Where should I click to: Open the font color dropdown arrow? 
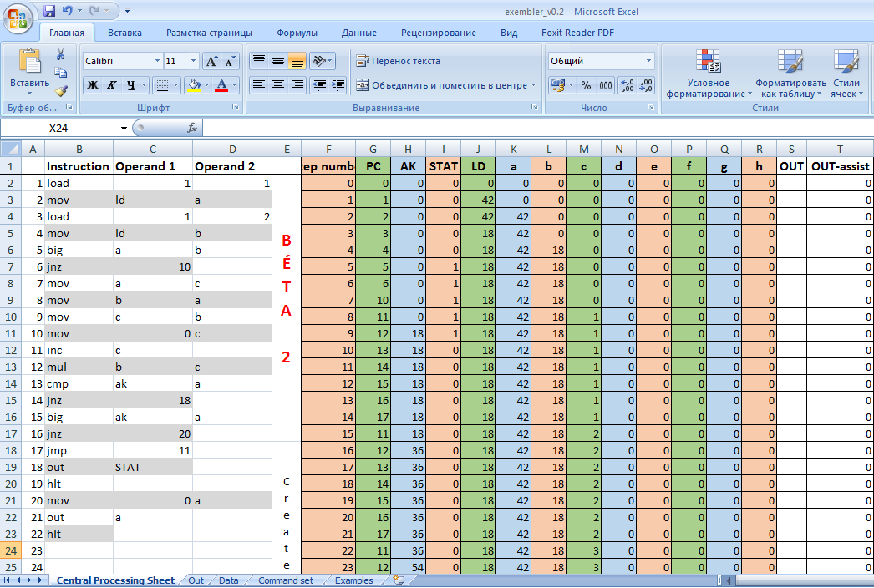click(234, 86)
